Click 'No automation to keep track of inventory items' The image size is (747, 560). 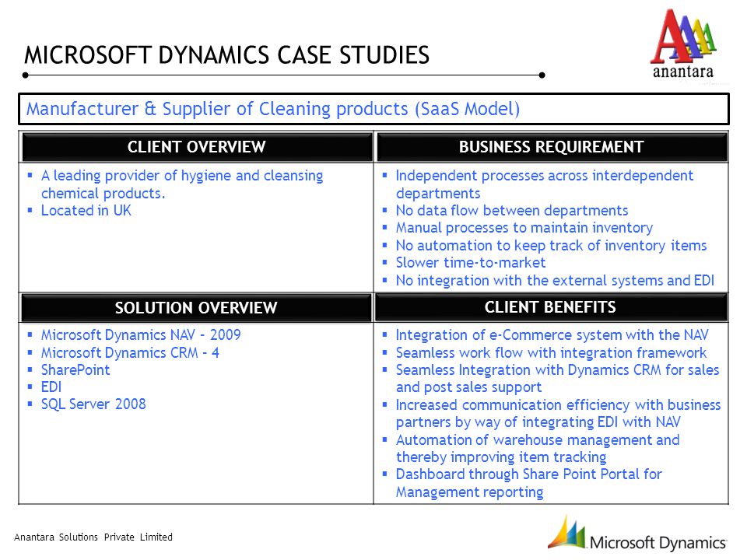click(551, 245)
